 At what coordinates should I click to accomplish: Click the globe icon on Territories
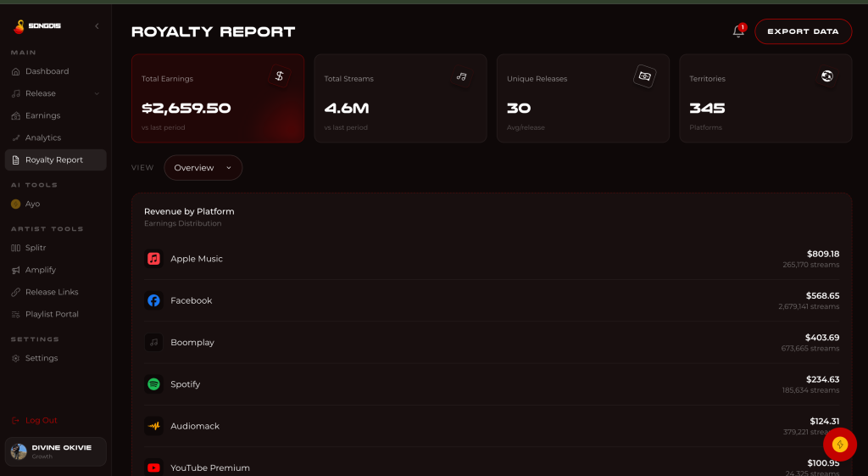coord(827,76)
